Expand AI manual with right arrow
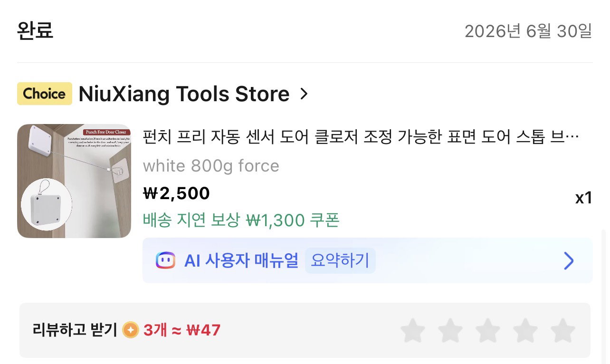610x364 pixels. tap(569, 261)
